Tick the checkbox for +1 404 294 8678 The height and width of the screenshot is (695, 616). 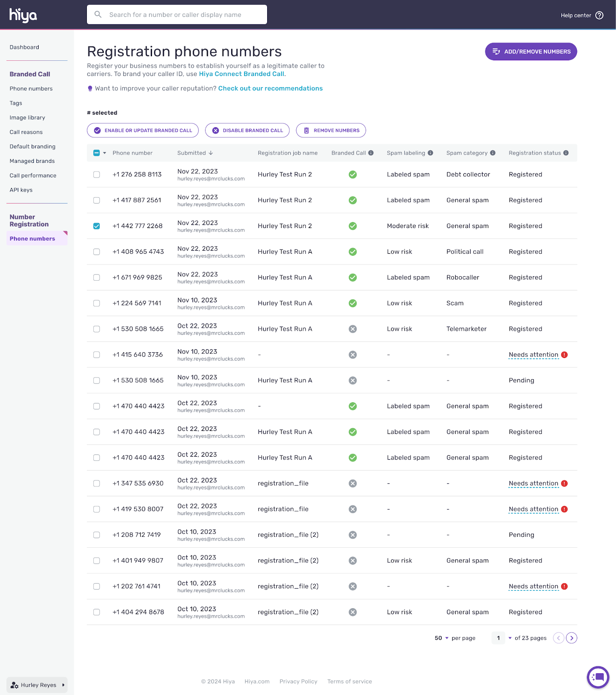tap(96, 612)
